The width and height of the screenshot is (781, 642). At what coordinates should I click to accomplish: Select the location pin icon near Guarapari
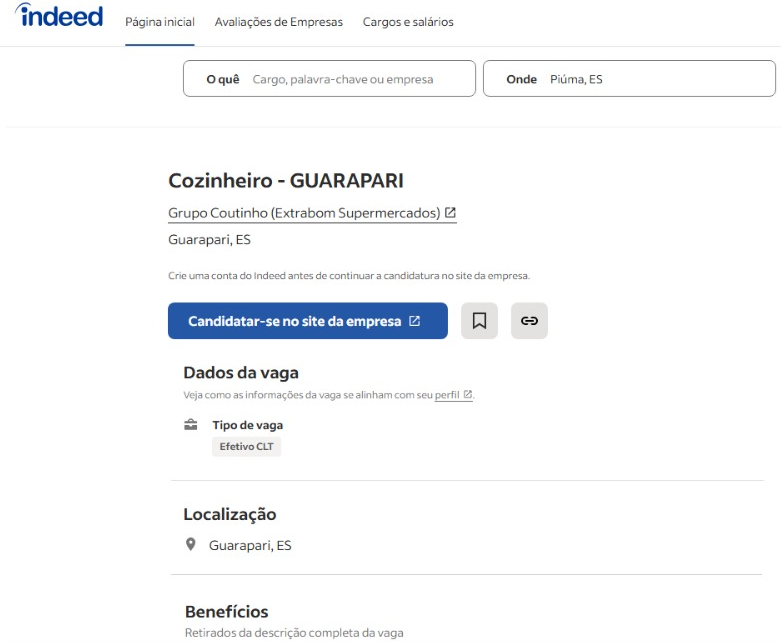(190, 544)
